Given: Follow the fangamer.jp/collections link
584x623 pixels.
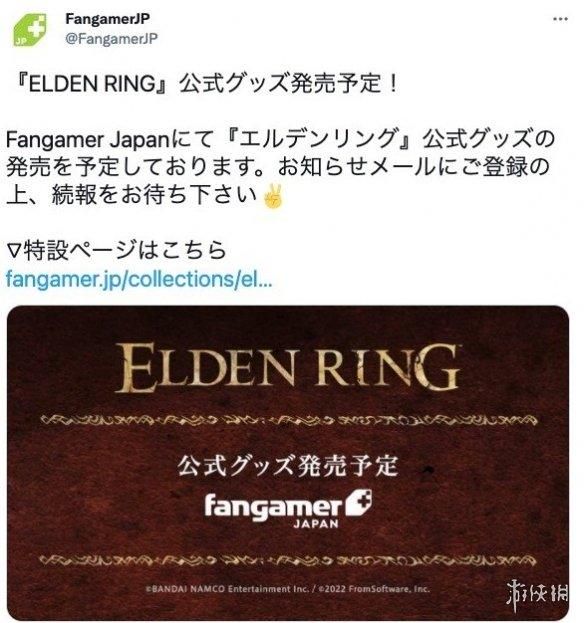Looking at the screenshot, I should pyautogui.click(x=139, y=279).
